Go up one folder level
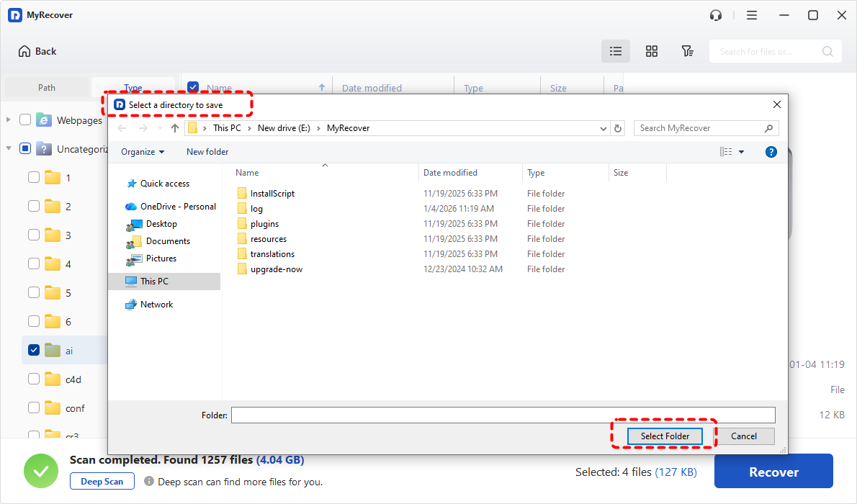 click(175, 128)
